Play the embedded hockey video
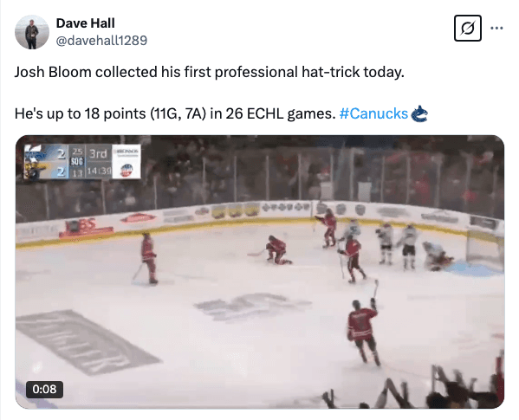Image resolution: width=519 pixels, height=420 pixels. point(260,272)
